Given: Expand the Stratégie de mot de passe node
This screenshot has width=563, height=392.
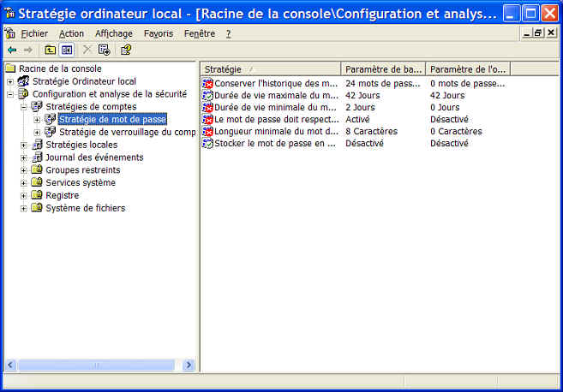Looking at the screenshot, I should [x=37, y=120].
